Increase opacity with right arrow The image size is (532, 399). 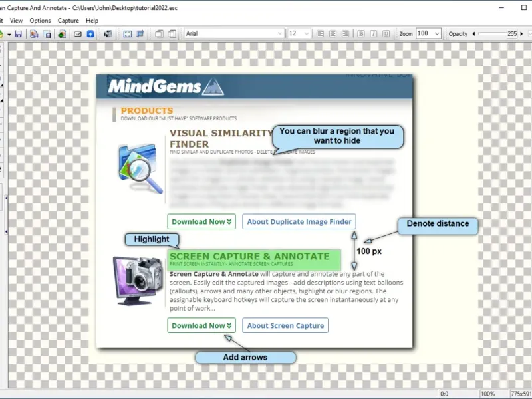[521, 34]
